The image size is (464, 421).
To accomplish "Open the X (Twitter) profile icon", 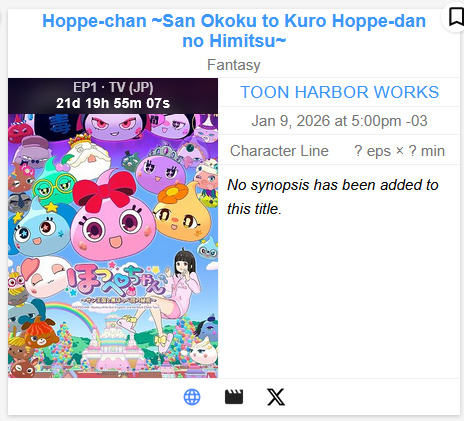I will coord(276,397).
